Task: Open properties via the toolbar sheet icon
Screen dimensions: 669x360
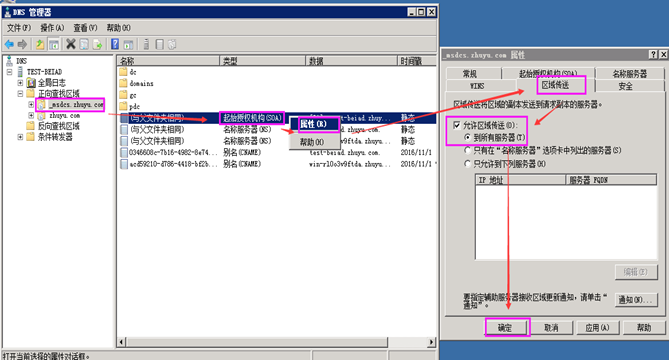Action: coord(84,44)
